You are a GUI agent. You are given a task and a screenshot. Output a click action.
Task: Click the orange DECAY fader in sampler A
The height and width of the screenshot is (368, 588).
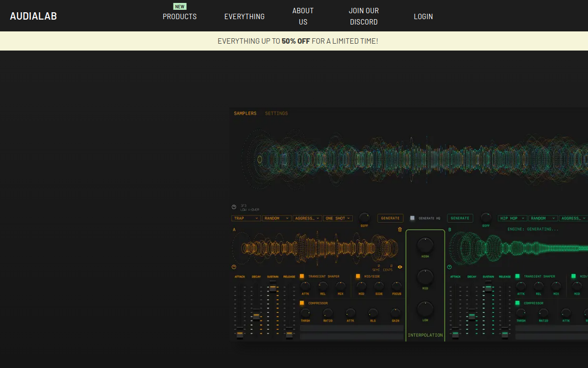256,316
